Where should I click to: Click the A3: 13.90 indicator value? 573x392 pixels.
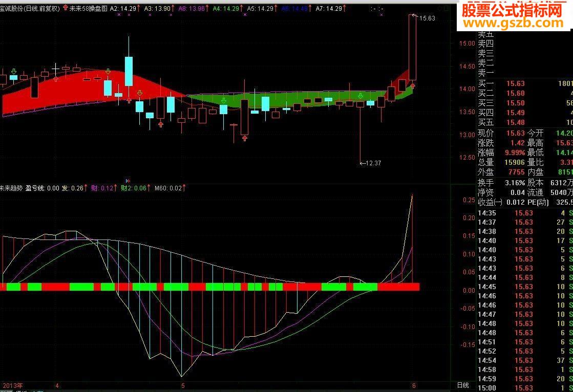pyautogui.click(x=157, y=8)
